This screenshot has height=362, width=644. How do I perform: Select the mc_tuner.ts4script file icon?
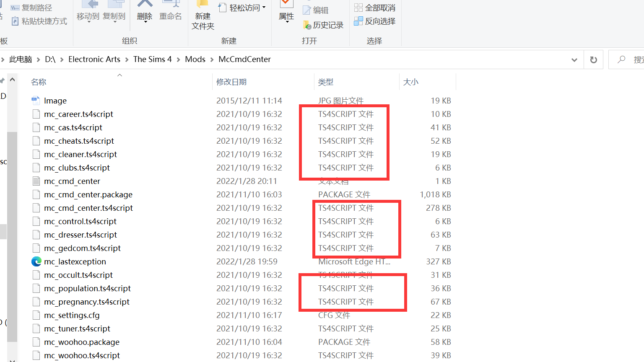(36, 328)
